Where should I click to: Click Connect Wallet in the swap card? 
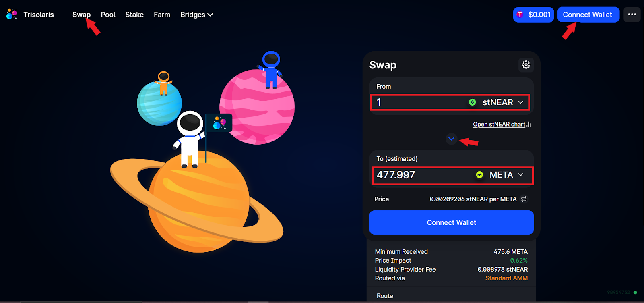pos(451,222)
